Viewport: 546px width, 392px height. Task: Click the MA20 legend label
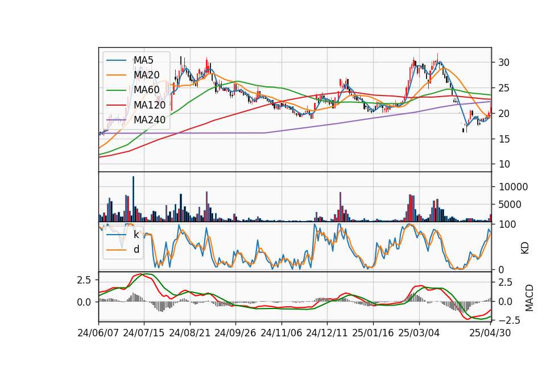pos(146,75)
